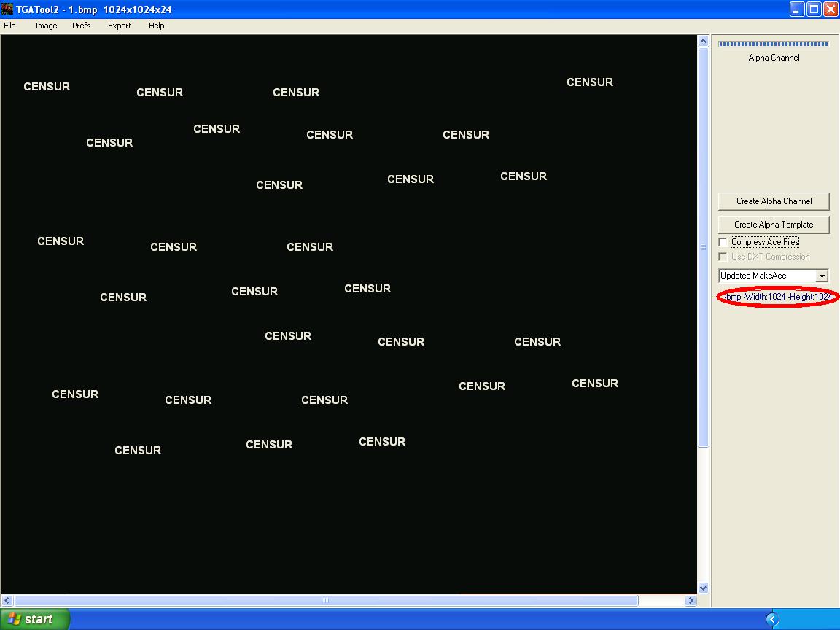The width and height of the screenshot is (840, 630).
Task: Click the vertical scrollbar up arrow
Action: tap(704, 42)
